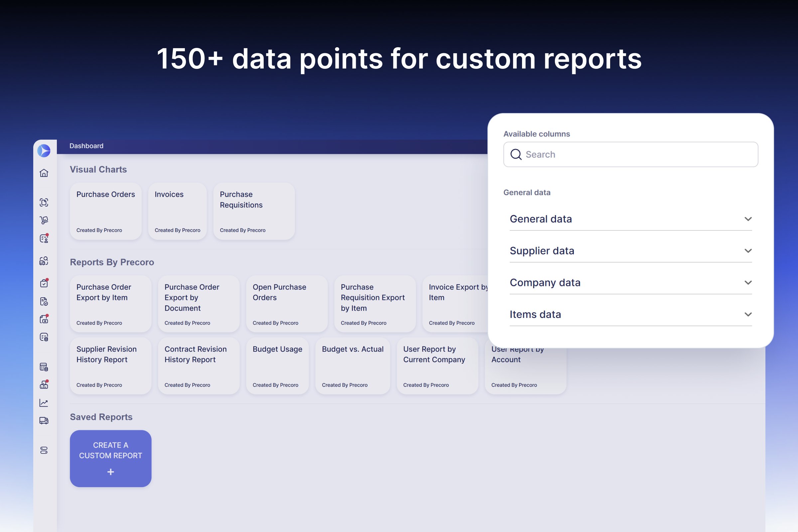Click the Dashboard tab in header
Image resolution: width=798 pixels, height=532 pixels.
pyautogui.click(x=86, y=146)
